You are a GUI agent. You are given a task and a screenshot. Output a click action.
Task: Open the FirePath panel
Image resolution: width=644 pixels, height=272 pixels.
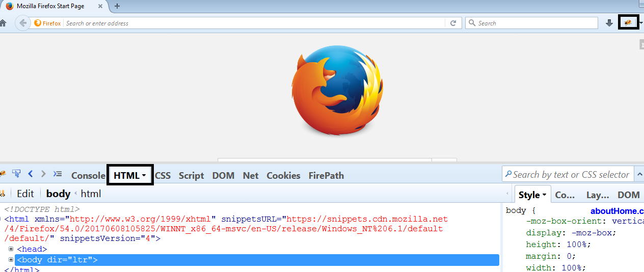click(x=326, y=176)
